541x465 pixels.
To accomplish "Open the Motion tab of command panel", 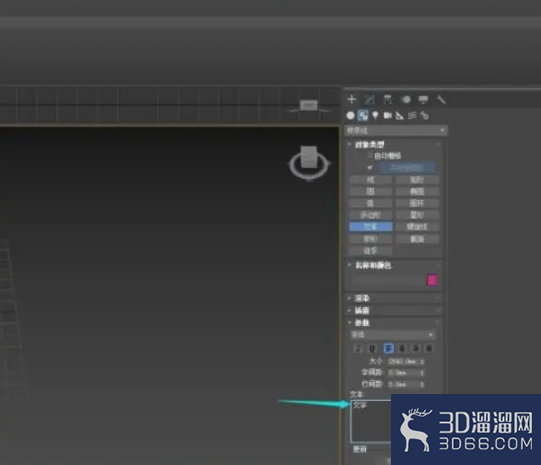I will pyautogui.click(x=406, y=100).
